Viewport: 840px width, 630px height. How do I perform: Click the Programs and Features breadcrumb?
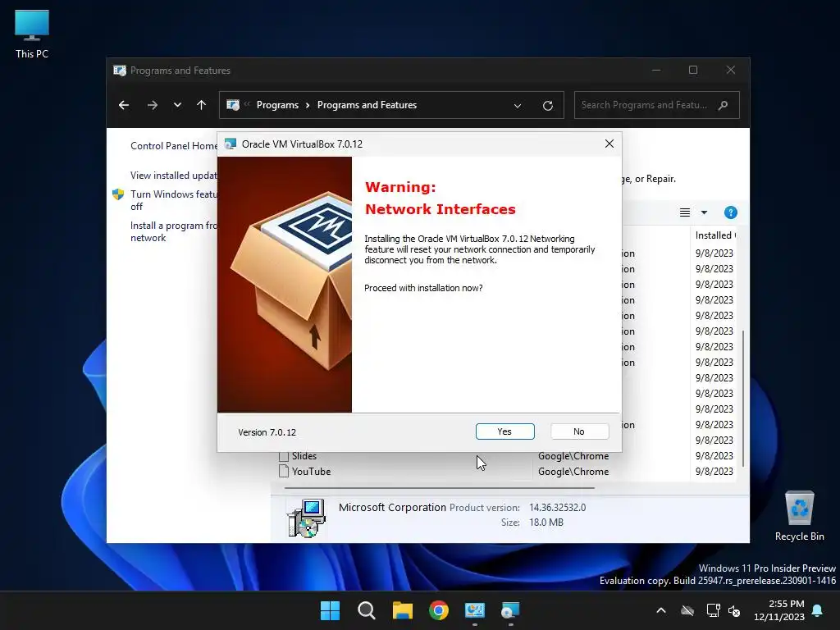pyautogui.click(x=367, y=105)
